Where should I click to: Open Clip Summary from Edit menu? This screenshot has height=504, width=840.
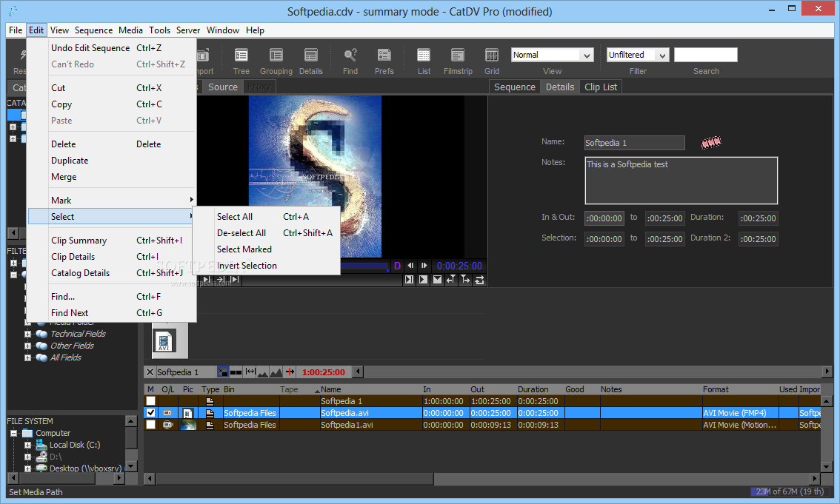[111, 241]
